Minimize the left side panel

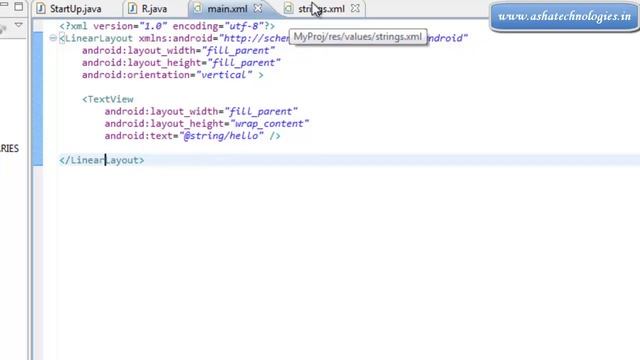click(4, 4)
